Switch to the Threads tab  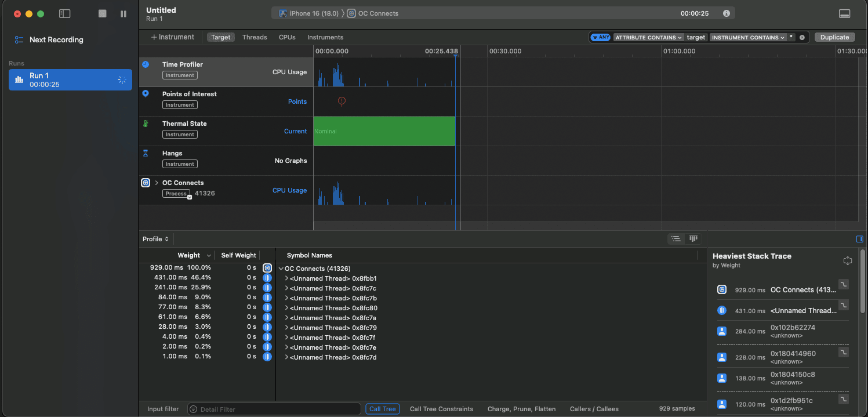pos(255,37)
